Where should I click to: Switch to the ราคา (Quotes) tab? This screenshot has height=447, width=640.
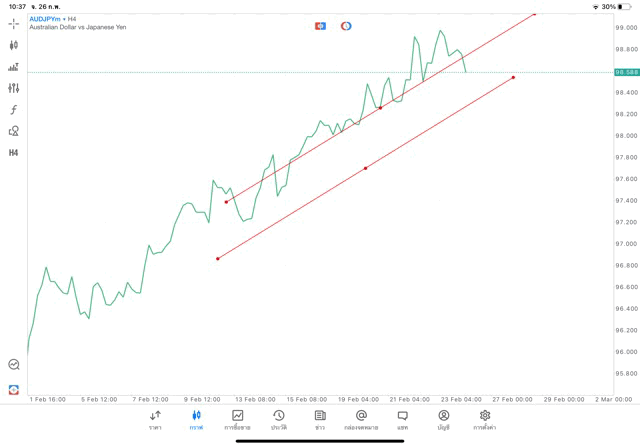click(155, 419)
